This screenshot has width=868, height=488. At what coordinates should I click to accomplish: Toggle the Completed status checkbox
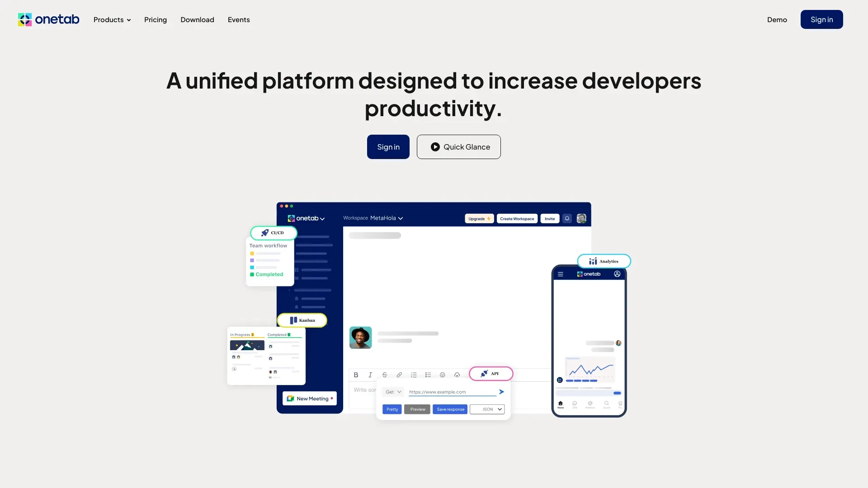tap(252, 274)
